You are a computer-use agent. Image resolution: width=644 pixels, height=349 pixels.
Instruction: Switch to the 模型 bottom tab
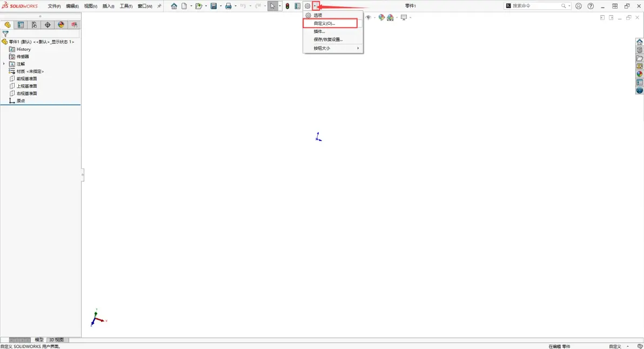(39, 340)
